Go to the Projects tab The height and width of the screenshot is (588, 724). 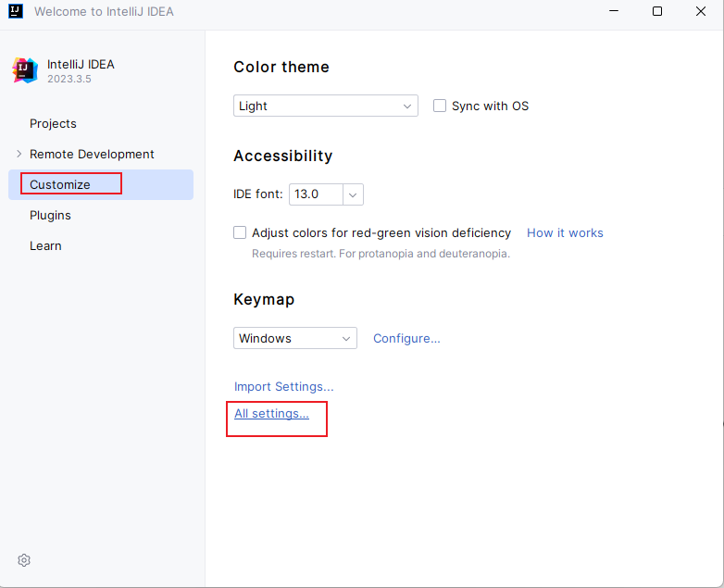coord(53,124)
